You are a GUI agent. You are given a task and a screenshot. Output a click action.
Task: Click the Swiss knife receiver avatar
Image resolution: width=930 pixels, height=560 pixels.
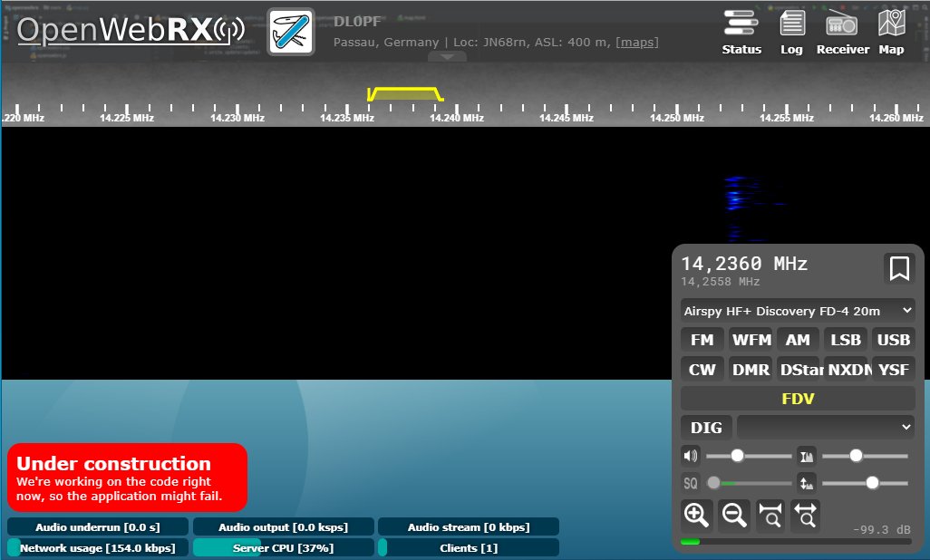(x=291, y=32)
